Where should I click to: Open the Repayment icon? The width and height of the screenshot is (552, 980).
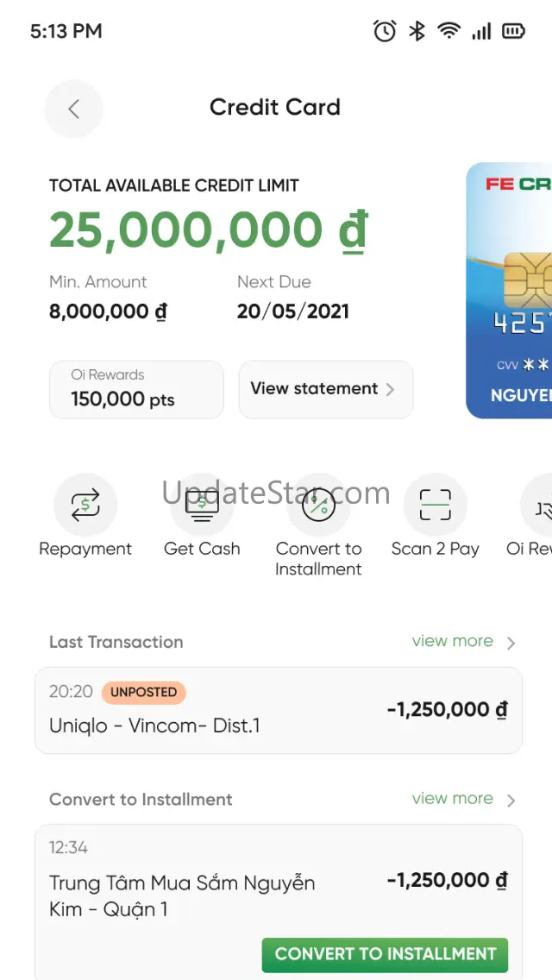point(85,505)
